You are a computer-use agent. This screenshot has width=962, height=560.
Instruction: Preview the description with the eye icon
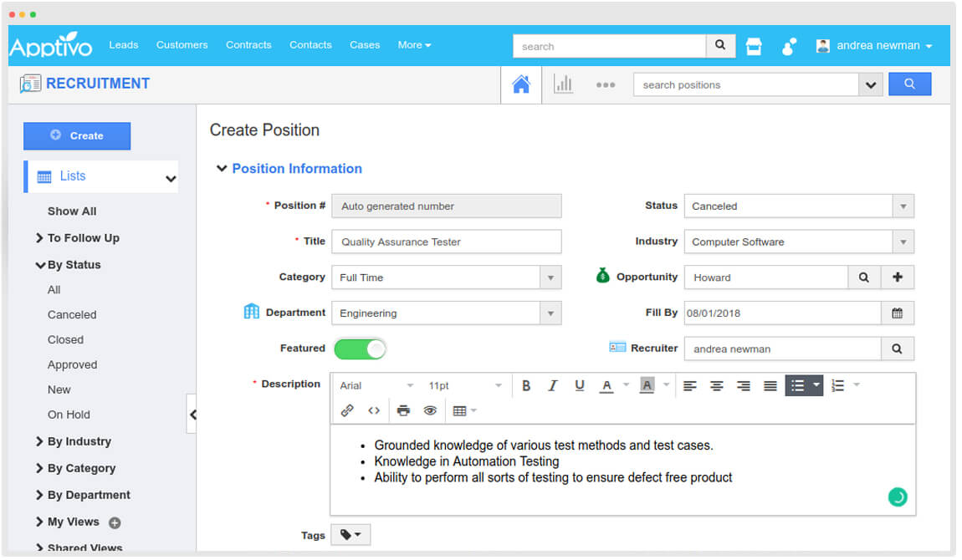430,410
